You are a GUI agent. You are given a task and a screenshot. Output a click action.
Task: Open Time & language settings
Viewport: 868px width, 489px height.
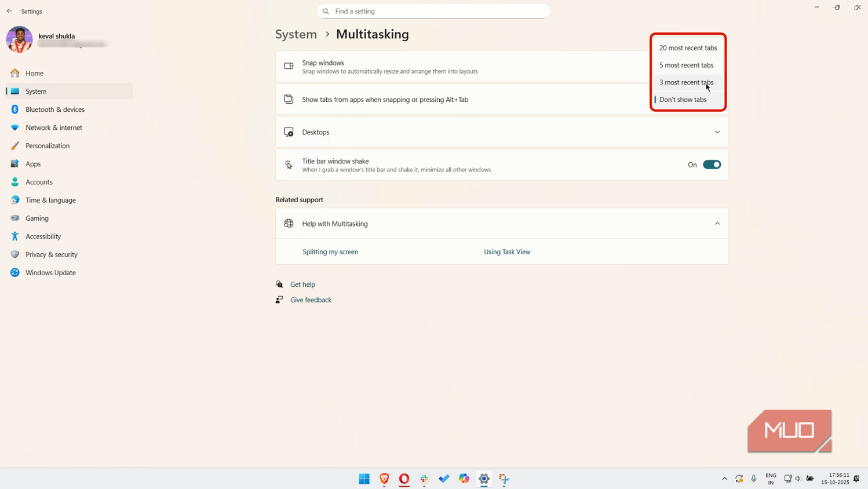pos(69,200)
